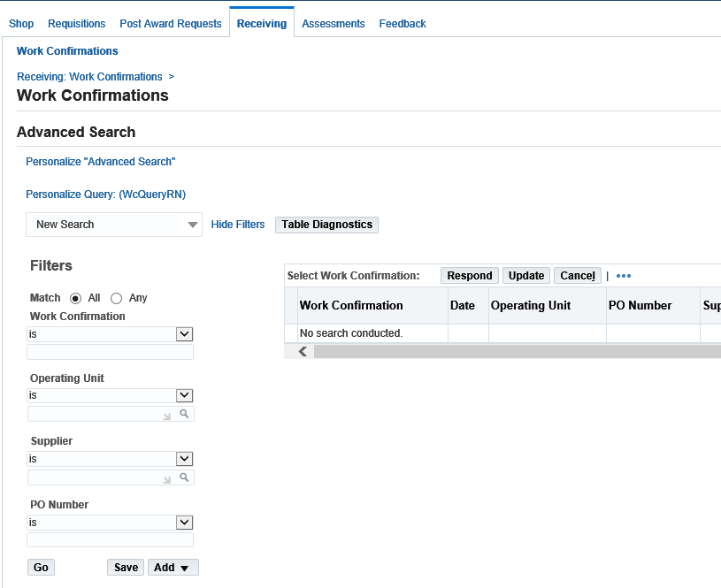
Task: Click the table scroll-left arrow icon
Action: tap(303, 352)
